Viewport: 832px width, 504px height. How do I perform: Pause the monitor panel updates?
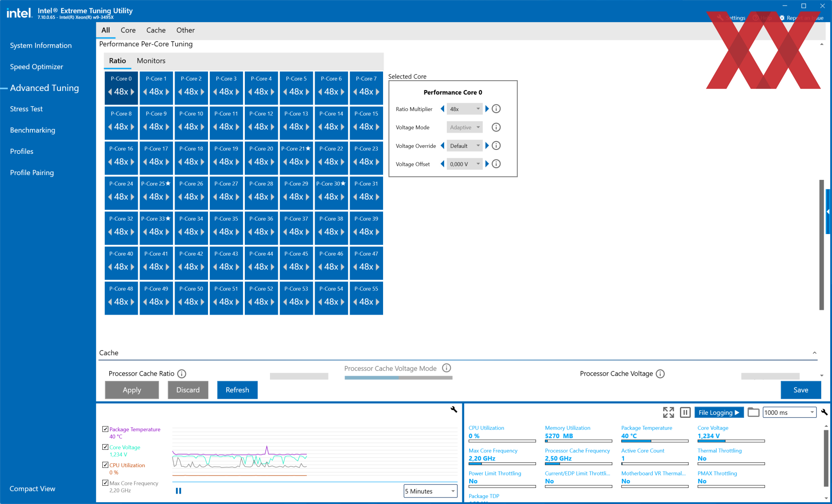(x=685, y=412)
